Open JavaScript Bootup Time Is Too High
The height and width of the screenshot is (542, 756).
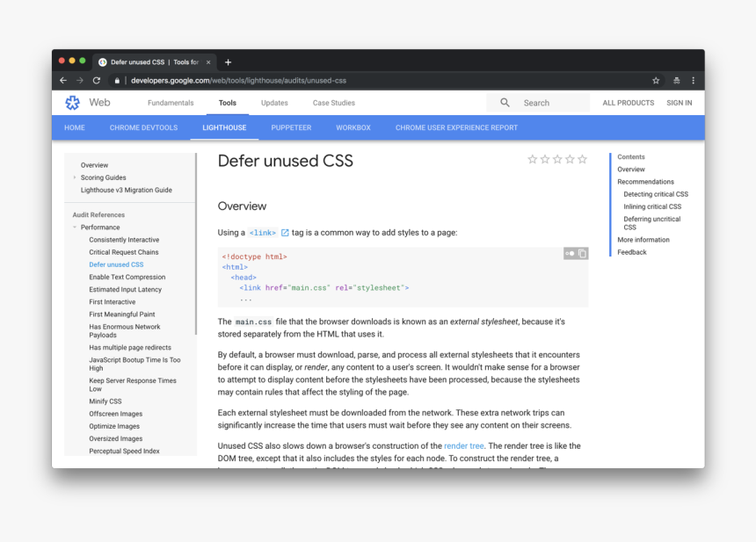pyautogui.click(x=134, y=364)
